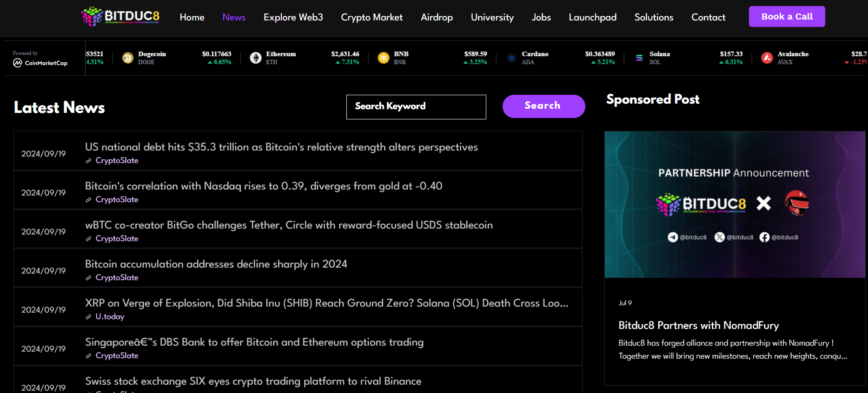This screenshot has height=393, width=868.
Task: Click CryptoSlate source under US national debt
Action: pyautogui.click(x=117, y=161)
